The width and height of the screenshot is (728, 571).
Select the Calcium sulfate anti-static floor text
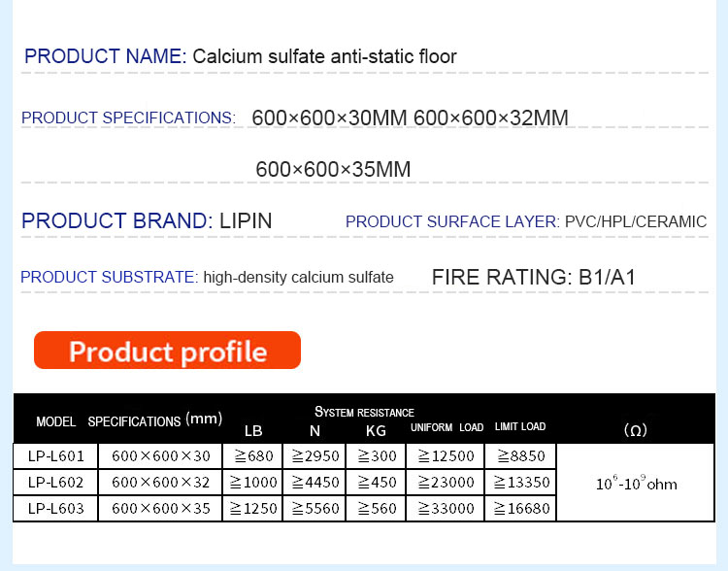click(324, 56)
